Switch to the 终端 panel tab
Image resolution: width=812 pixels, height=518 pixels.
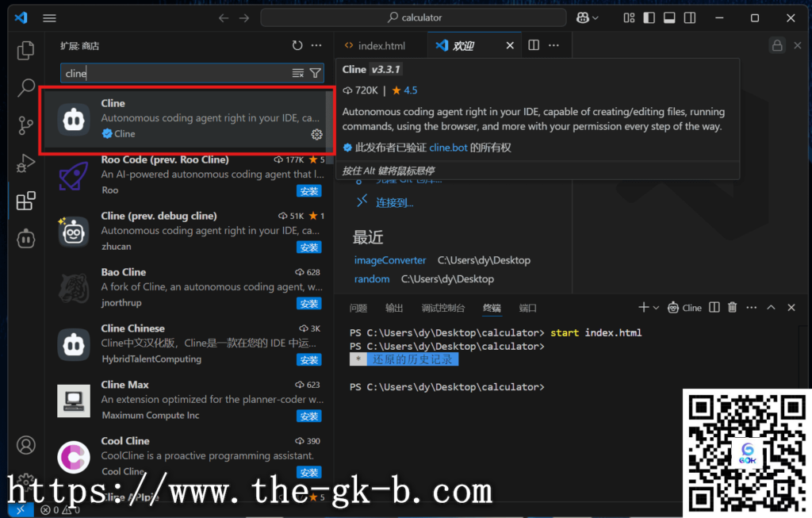(492, 309)
